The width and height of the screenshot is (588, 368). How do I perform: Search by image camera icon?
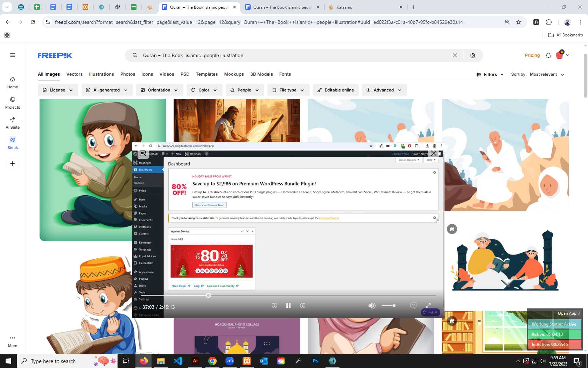tap(473, 55)
